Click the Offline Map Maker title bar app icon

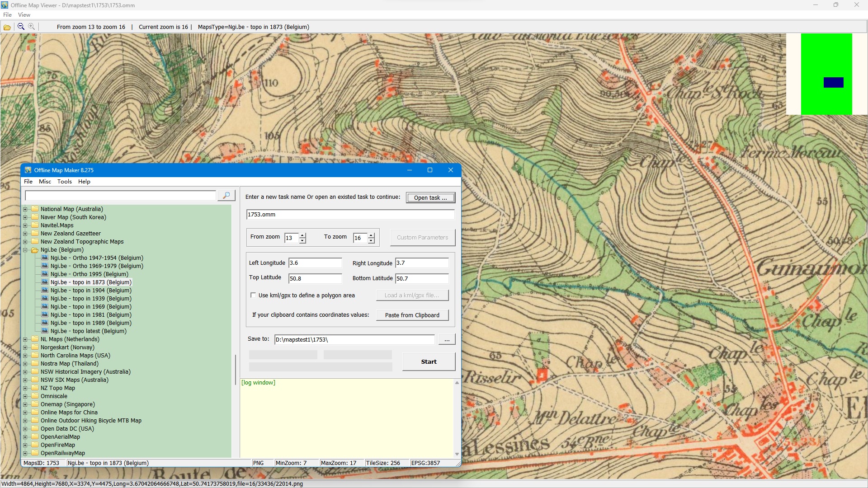tap(28, 170)
